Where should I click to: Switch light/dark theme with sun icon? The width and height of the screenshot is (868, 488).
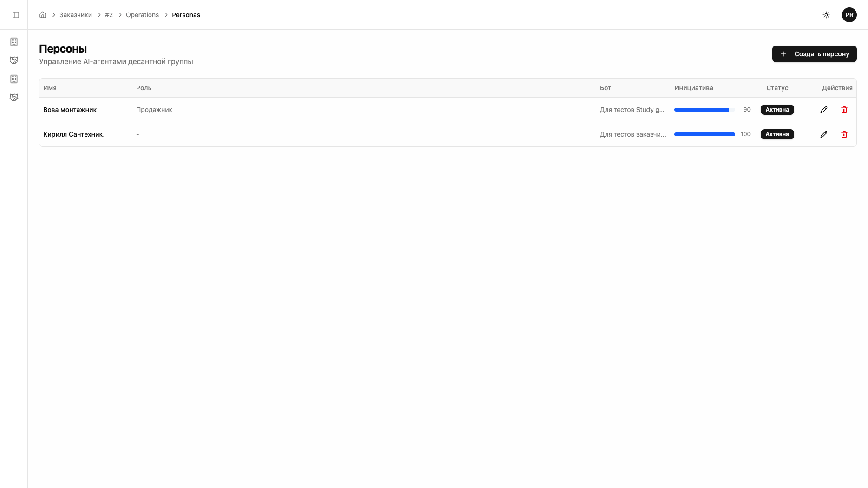tap(826, 15)
